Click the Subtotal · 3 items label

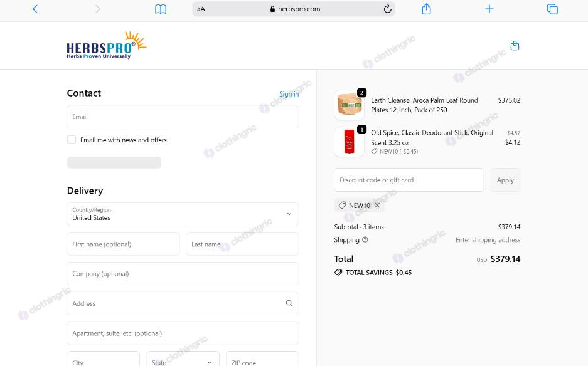pos(359,227)
